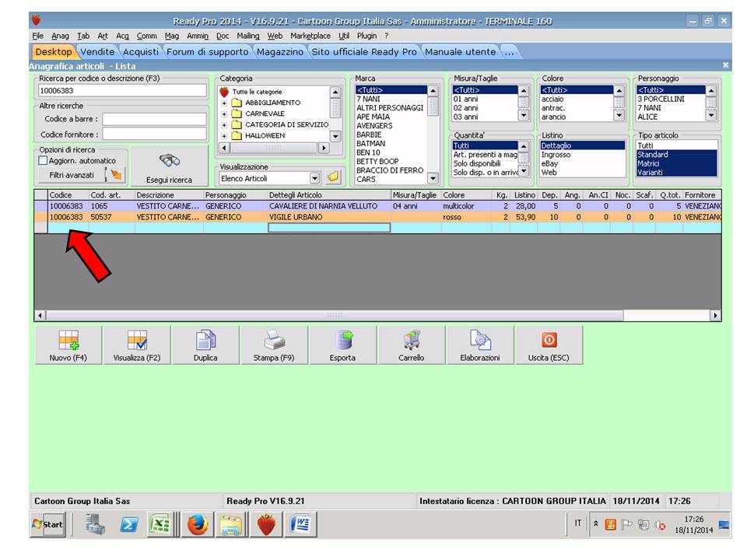Click the Esporta export button

pyautogui.click(x=342, y=345)
